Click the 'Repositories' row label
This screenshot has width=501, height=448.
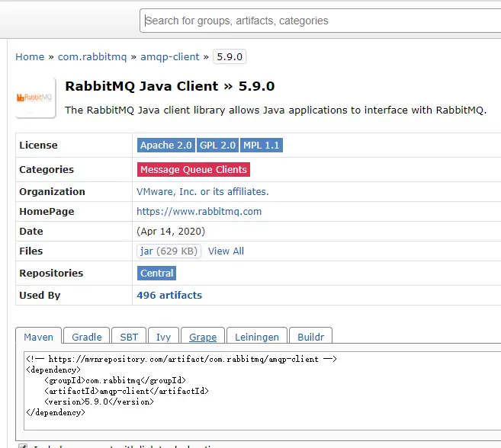(51, 274)
